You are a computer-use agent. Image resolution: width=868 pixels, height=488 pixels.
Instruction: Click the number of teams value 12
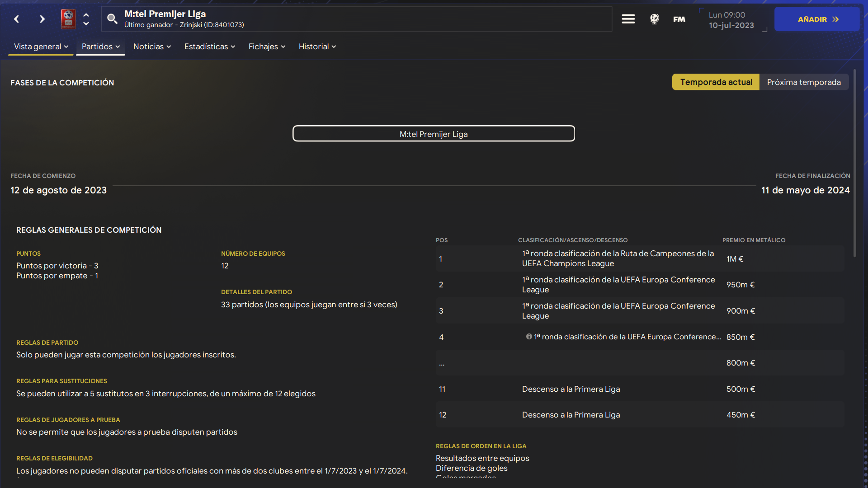pyautogui.click(x=225, y=266)
